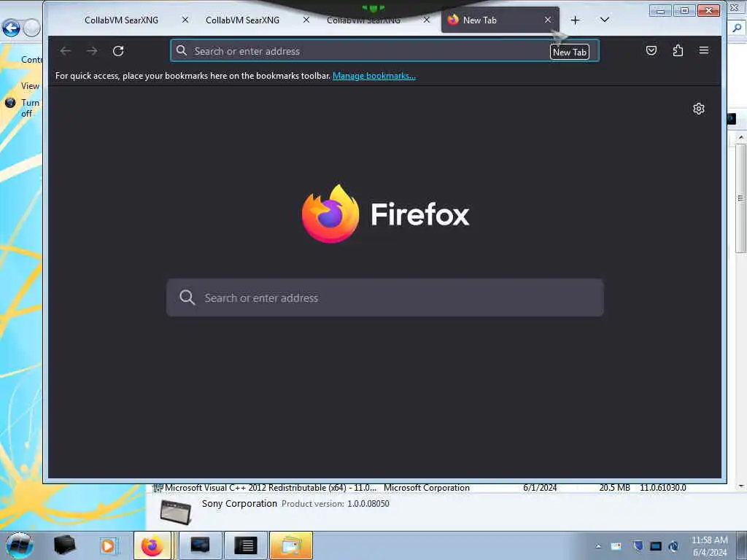
Task: Click the Control Panel back arrow button
Action: point(11,28)
